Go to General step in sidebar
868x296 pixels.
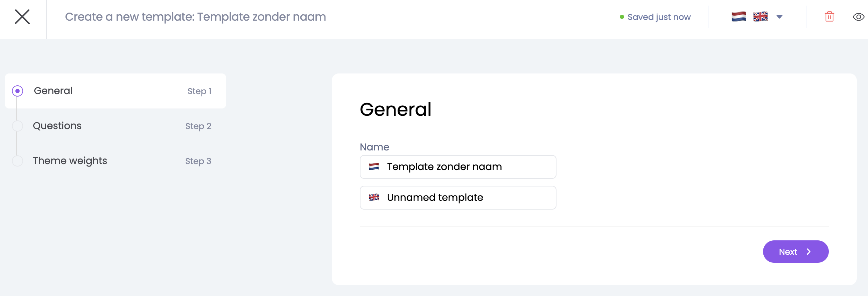53,91
